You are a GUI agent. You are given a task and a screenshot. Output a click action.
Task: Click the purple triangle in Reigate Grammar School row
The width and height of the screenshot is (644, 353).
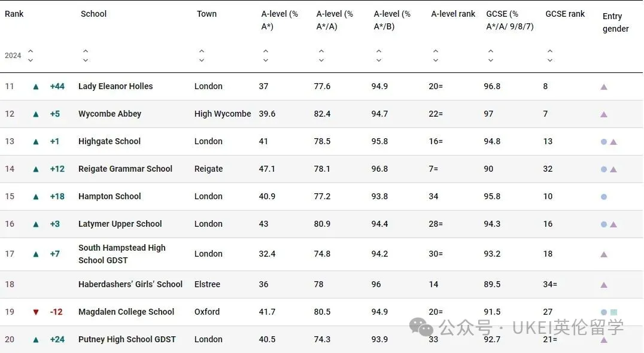click(613, 169)
